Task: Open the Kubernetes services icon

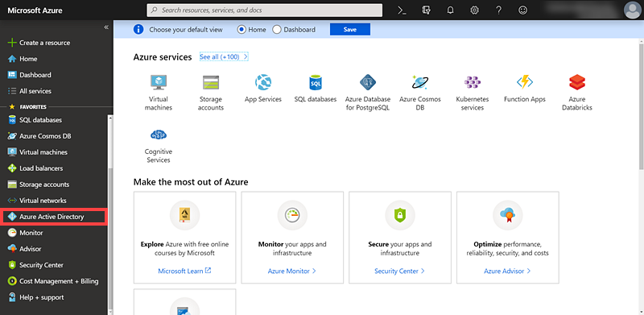Action: pyautogui.click(x=473, y=82)
